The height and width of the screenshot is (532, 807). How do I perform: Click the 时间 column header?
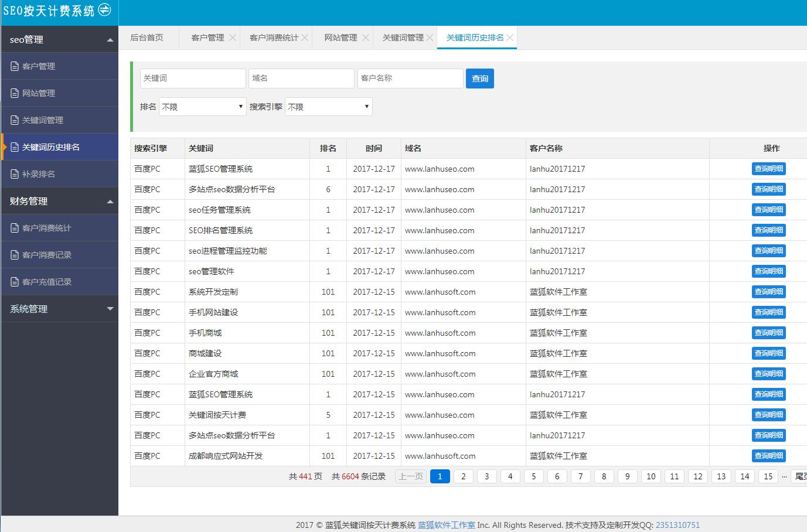pyautogui.click(x=374, y=148)
